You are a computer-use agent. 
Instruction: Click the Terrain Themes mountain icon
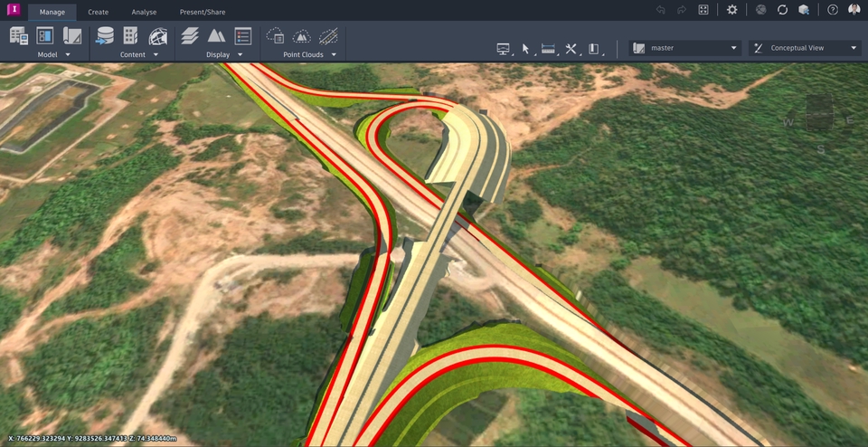(x=216, y=36)
